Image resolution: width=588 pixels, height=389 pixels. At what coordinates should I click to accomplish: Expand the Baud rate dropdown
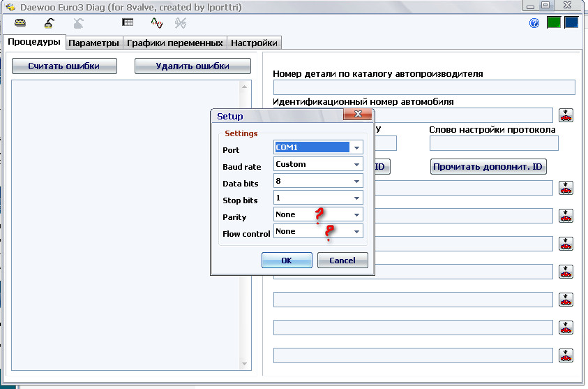coord(356,164)
